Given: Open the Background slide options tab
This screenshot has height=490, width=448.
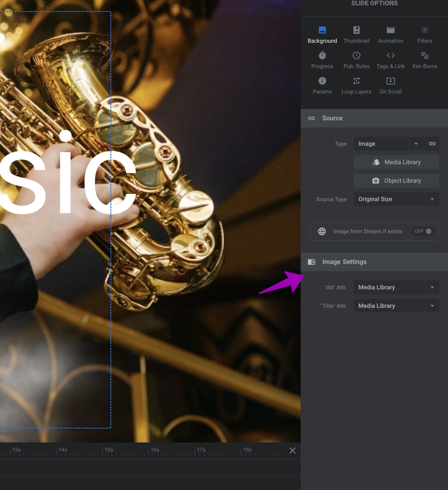Looking at the screenshot, I should point(322,35).
